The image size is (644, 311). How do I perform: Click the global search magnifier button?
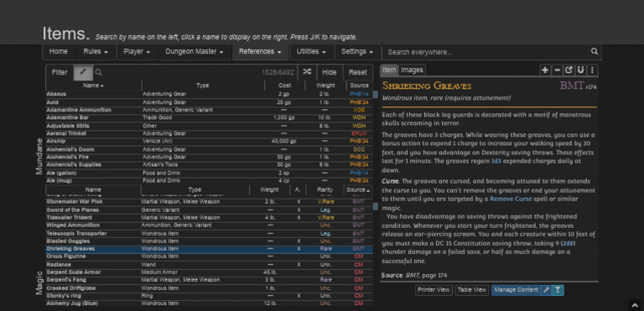[595, 51]
